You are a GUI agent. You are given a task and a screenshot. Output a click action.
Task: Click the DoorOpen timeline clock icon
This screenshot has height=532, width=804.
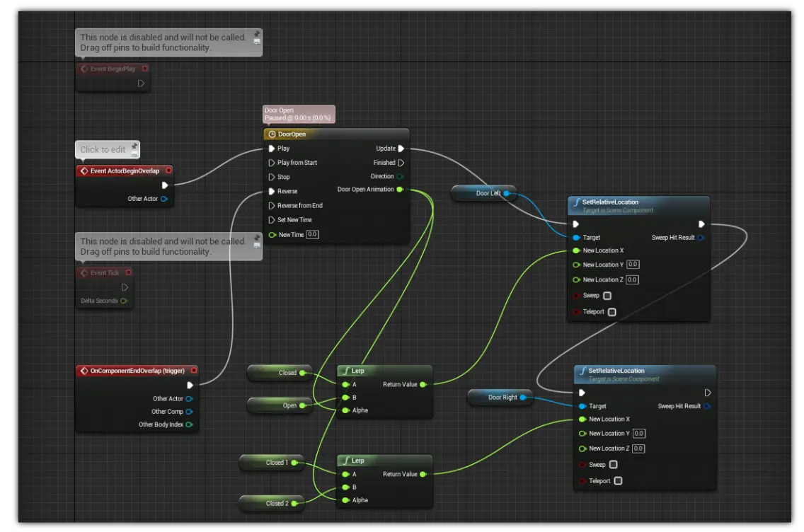click(x=272, y=134)
